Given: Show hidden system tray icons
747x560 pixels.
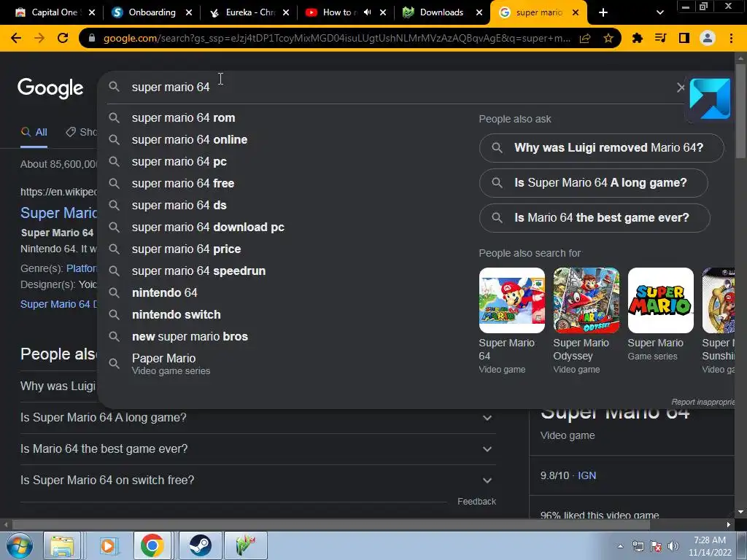Looking at the screenshot, I should [x=620, y=546].
